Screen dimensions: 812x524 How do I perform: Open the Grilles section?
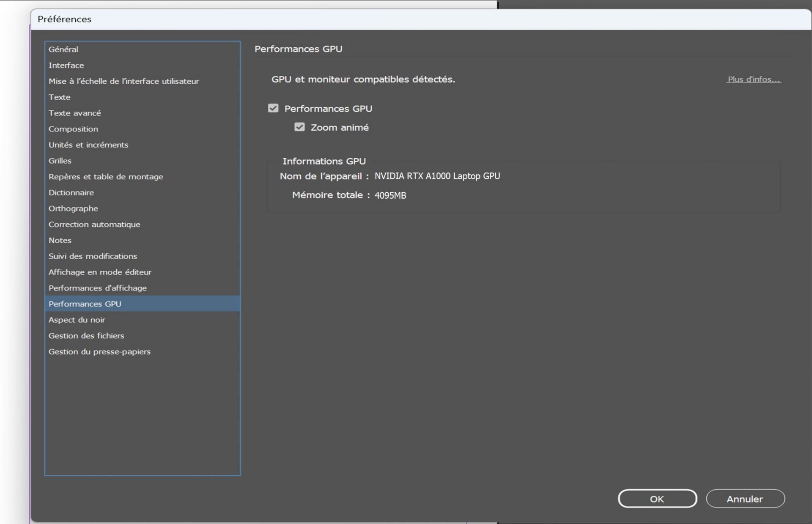[60, 161]
